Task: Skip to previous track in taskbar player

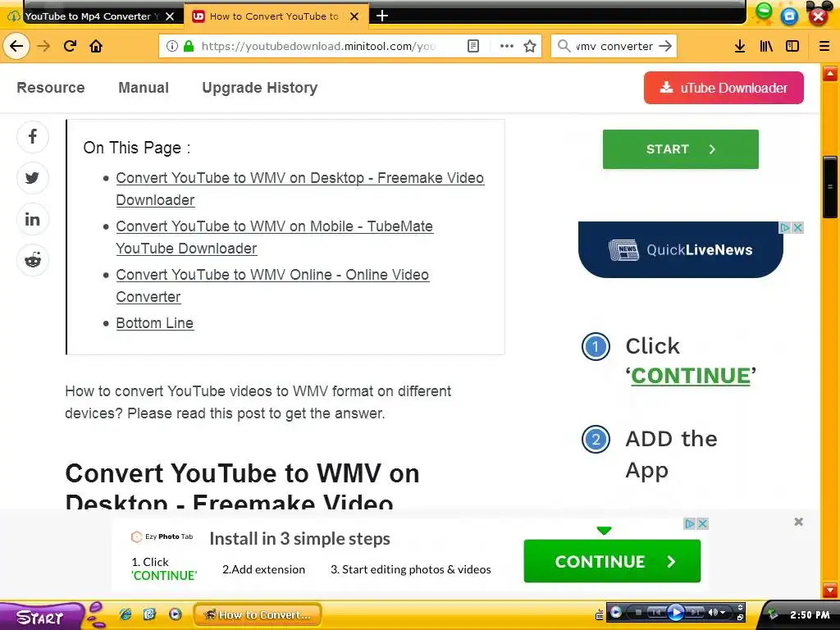Action: pos(655,612)
